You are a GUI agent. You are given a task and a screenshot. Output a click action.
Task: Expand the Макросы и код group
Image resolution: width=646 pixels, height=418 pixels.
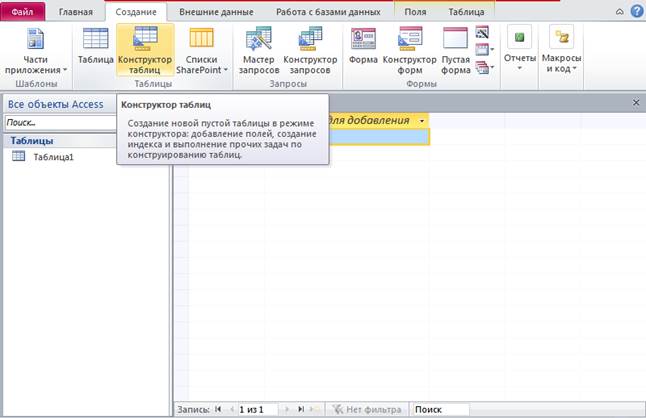(x=561, y=49)
